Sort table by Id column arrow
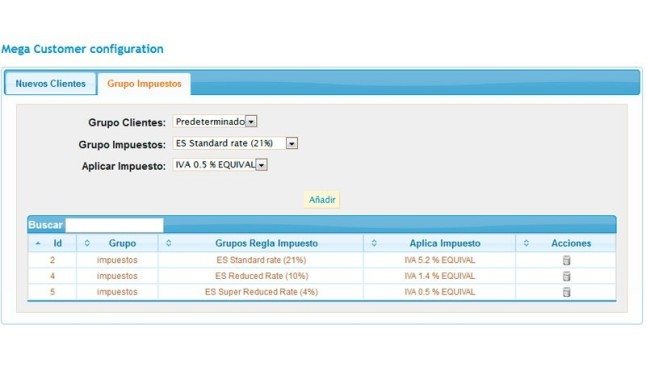This screenshot has height=366, width=646. click(38, 244)
